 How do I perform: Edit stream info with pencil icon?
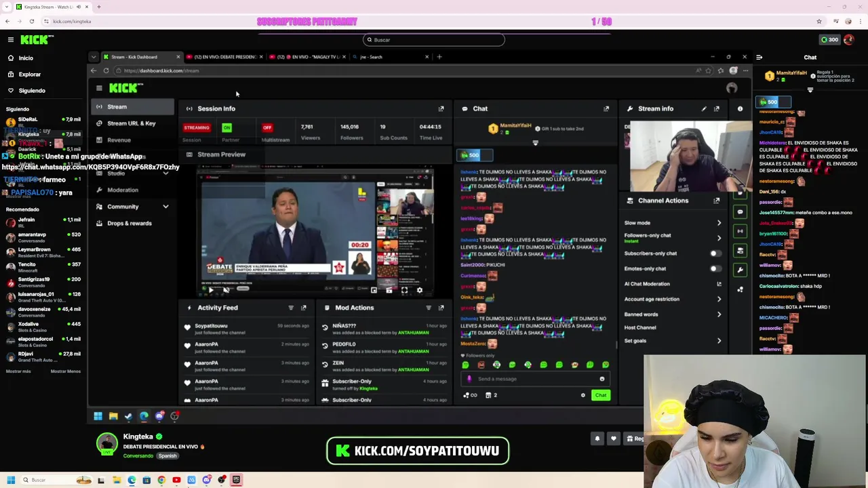[x=704, y=109]
